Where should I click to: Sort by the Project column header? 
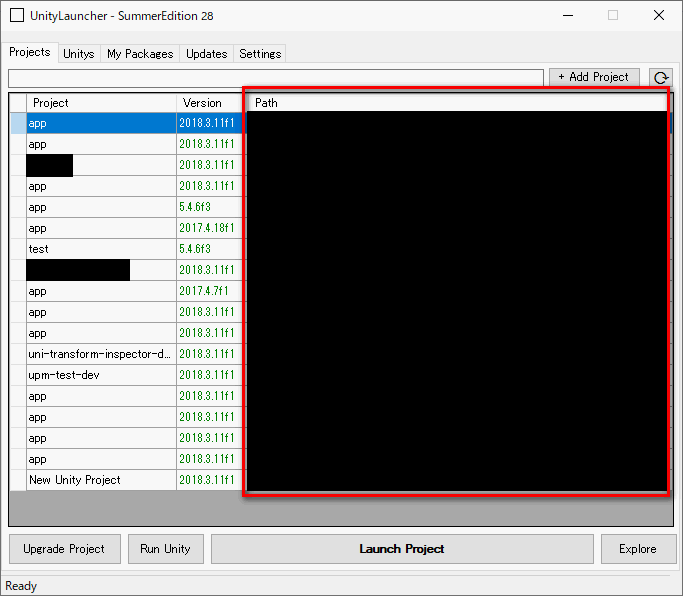coord(101,103)
